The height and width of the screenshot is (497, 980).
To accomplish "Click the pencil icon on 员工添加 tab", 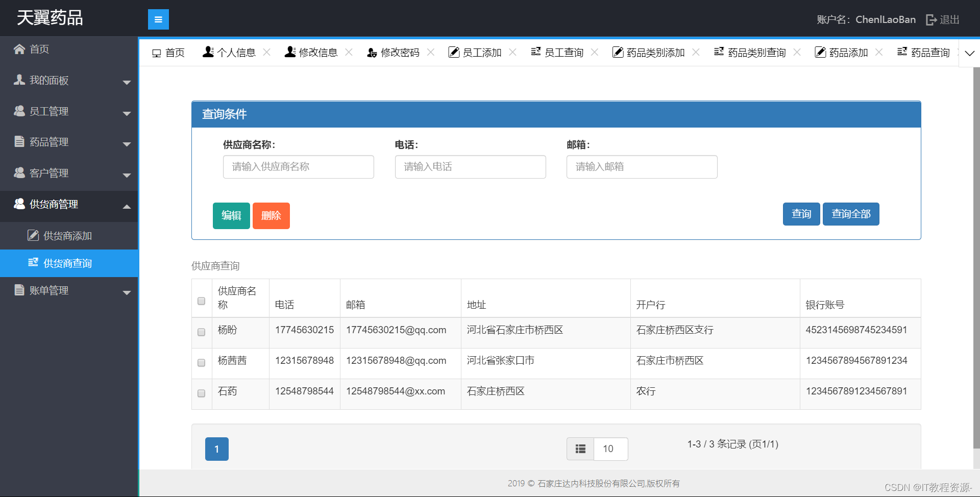I will point(454,52).
